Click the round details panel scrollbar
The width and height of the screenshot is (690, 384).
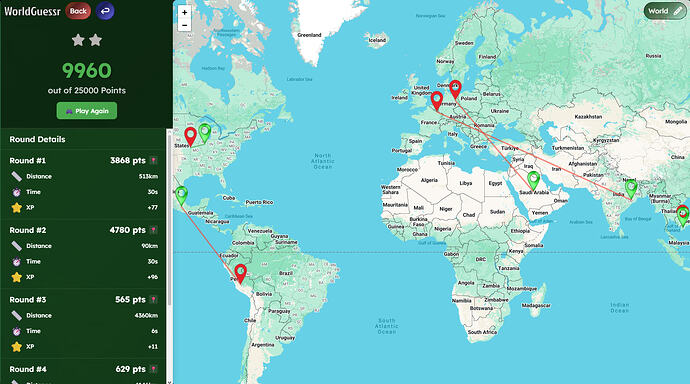[x=169, y=220]
